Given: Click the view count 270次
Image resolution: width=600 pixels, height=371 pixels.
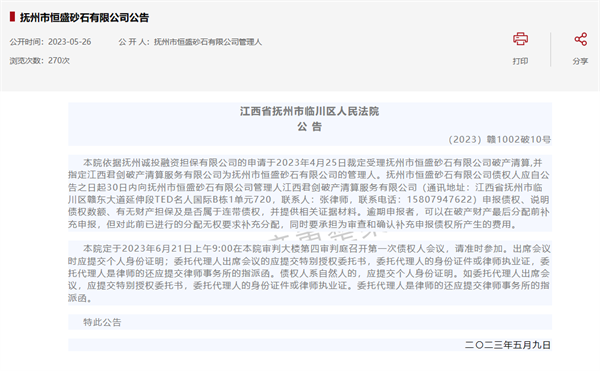Looking at the screenshot, I should (59, 60).
